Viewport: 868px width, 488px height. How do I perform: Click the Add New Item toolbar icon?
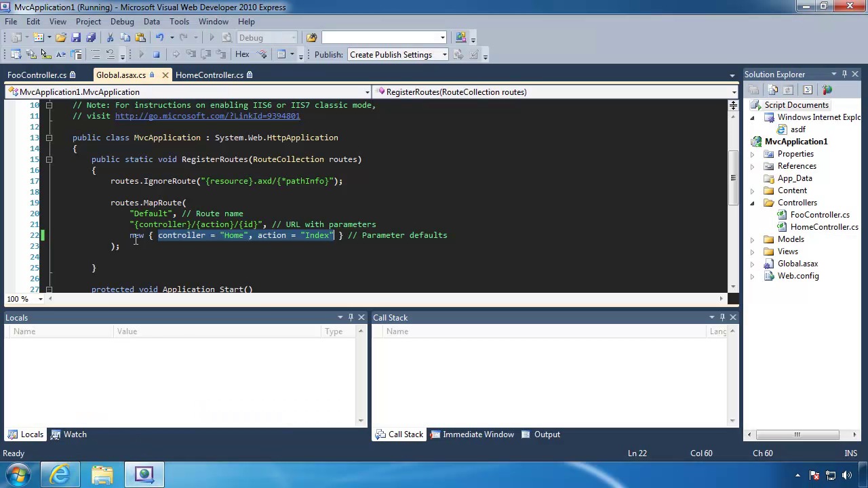coord(39,37)
